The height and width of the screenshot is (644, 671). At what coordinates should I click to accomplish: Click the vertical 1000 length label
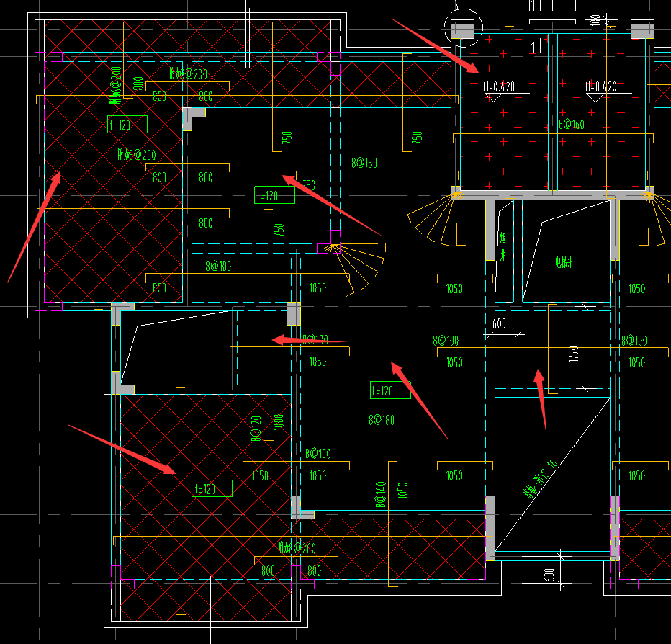click(x=279, y=422)
